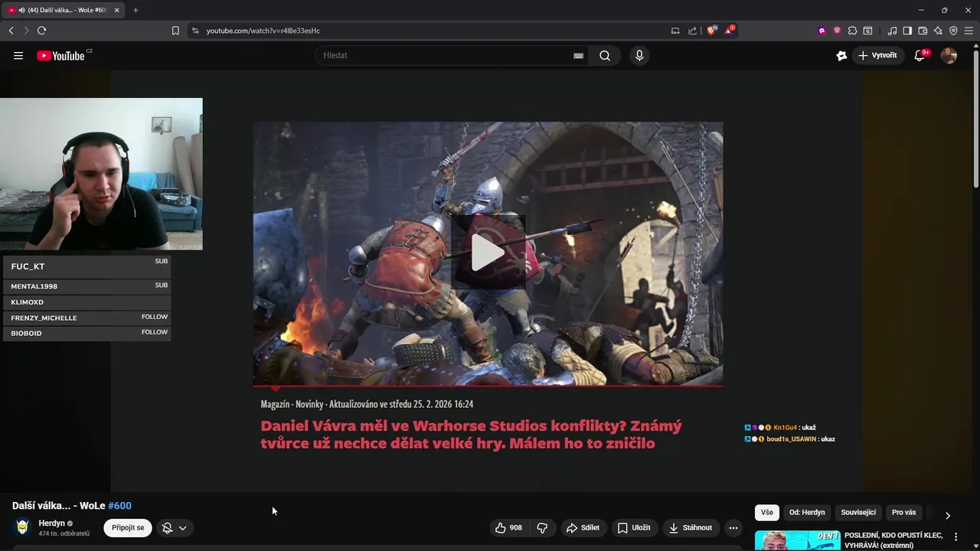Viewport: 980px width, 551px height.
Task: Start voice search with microphone icon
Action: (x=639, y=55)
